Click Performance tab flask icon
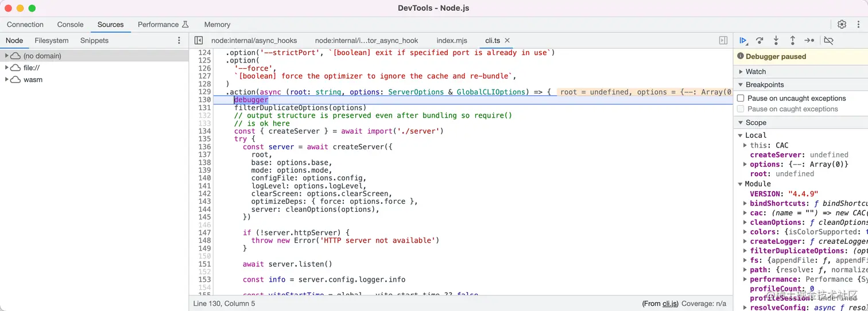 coord(185,25)
